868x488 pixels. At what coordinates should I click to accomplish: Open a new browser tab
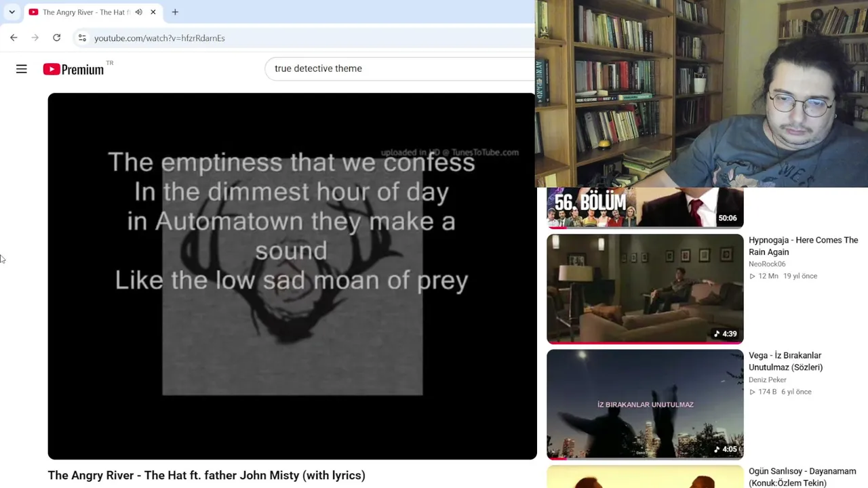click(175, 12)
